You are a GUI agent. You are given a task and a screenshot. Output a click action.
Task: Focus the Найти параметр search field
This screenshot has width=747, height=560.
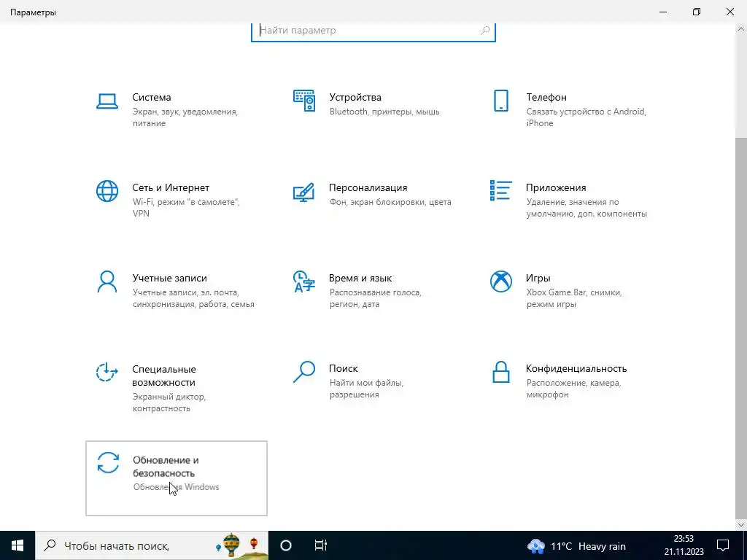[373, 31]
